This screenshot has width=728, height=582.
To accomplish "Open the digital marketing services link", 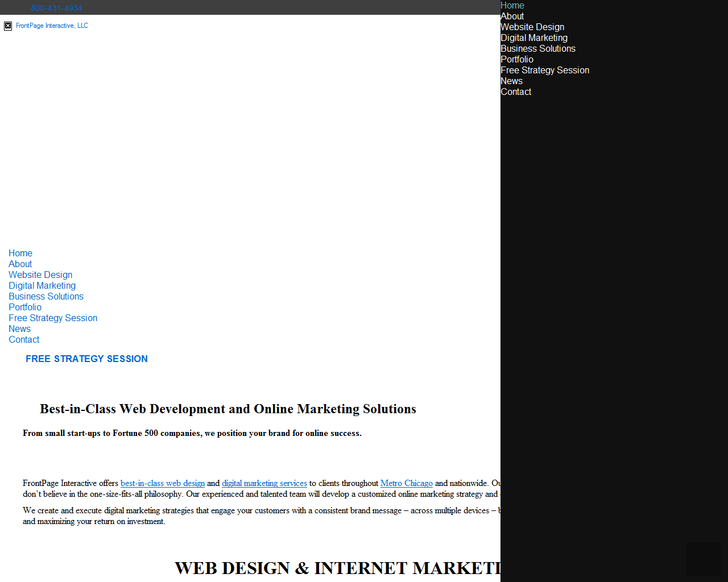I will [x=264, y=484].
